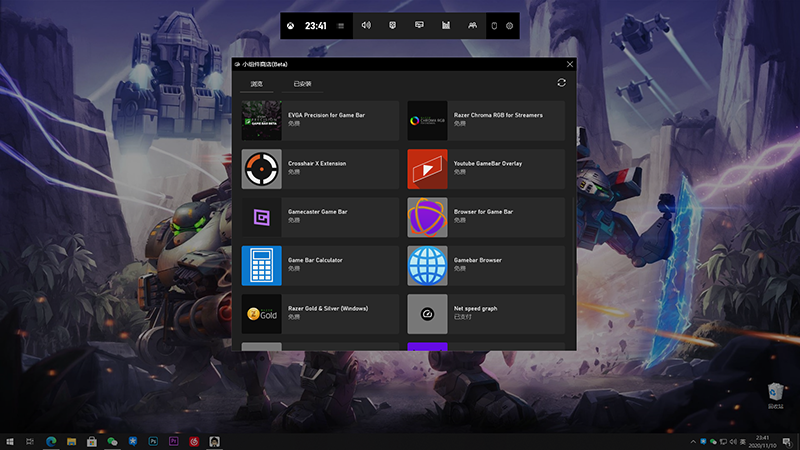Open the Net speed graph widget
The image size is (800, 450).
pyautogui.click(x=486, y=313)
